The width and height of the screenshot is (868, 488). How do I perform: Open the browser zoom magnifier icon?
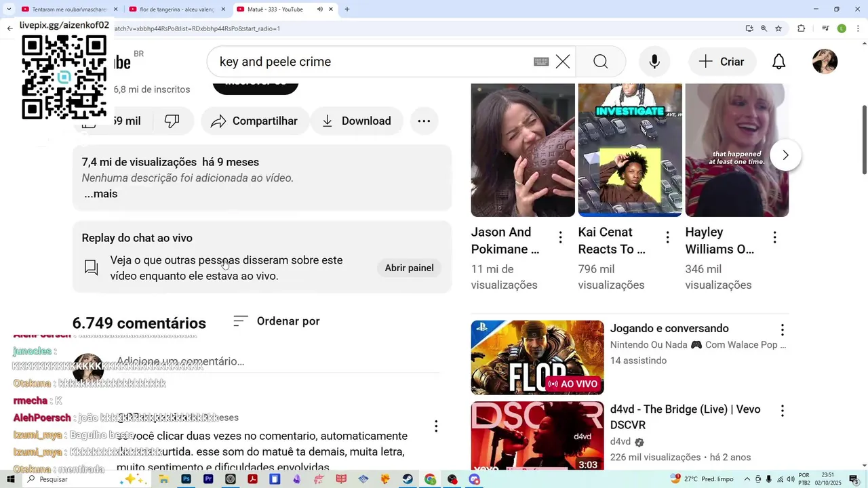pyautogui.click(x=764, y=28)
